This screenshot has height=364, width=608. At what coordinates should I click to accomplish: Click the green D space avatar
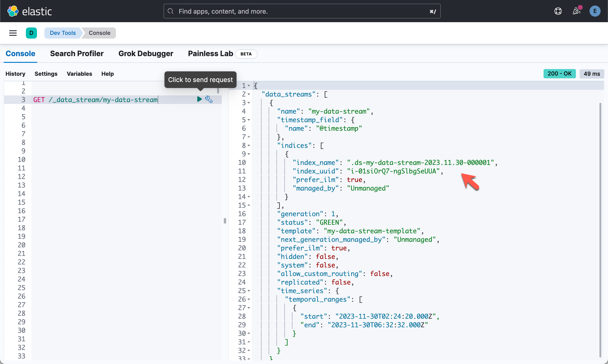click(31, 33)
